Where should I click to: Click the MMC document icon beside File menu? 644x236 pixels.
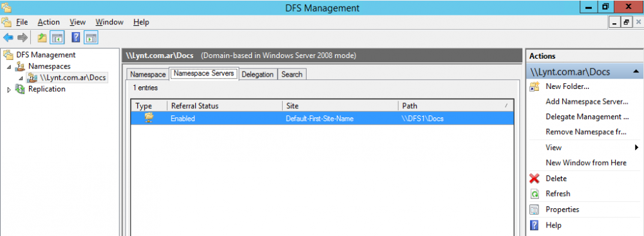pos(6,22)
